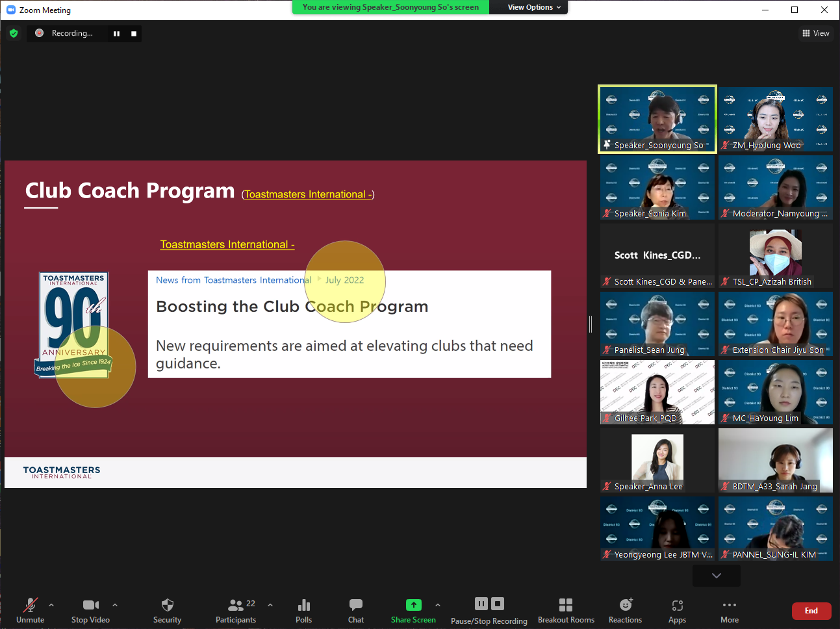840x629 pixels.
Task: Click the red End meeting button
Action: [x=811, y=611]
